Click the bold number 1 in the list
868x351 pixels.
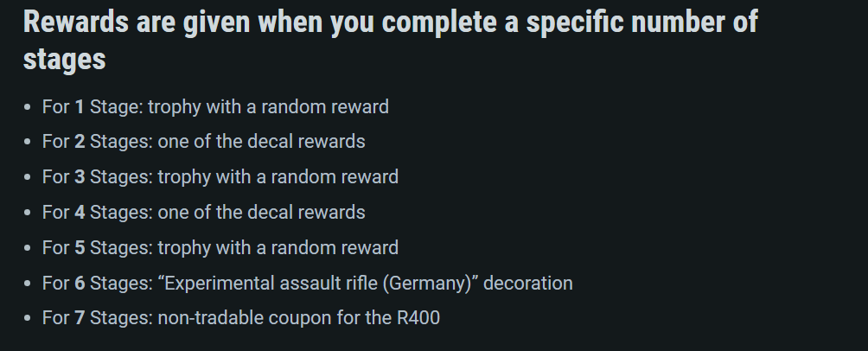tap(80, 107)
